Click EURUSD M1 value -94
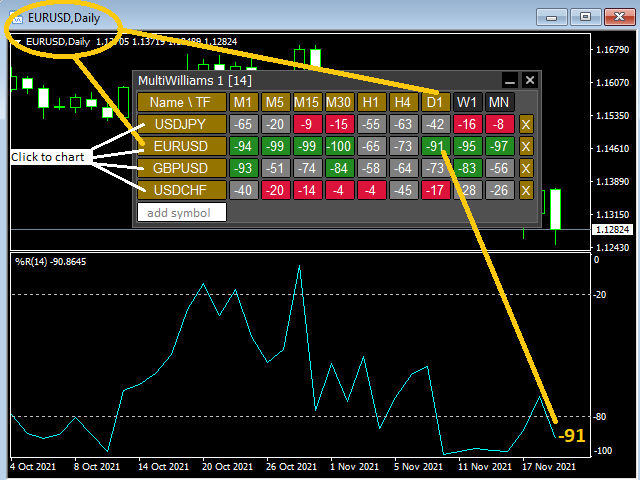The width and height of the screenshot is (640, 480). click(x=244, y=146)
